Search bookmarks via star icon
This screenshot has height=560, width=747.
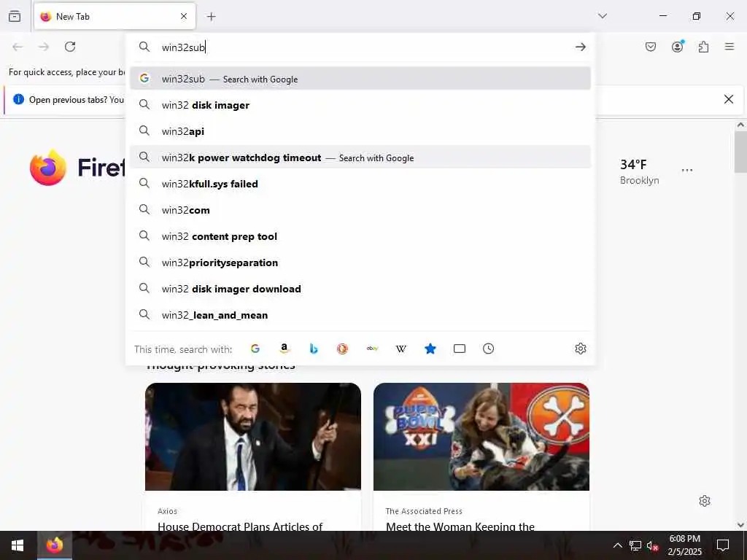click(430, 349)
